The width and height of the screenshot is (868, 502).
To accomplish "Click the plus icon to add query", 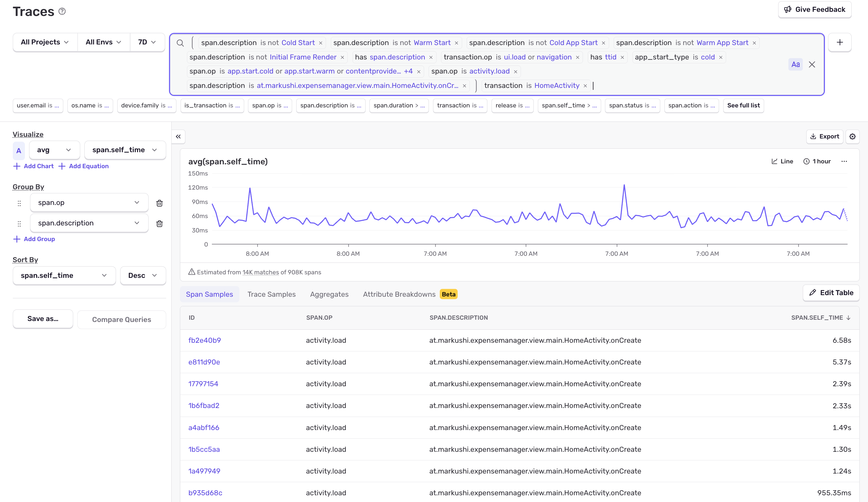I will (840, 43).
